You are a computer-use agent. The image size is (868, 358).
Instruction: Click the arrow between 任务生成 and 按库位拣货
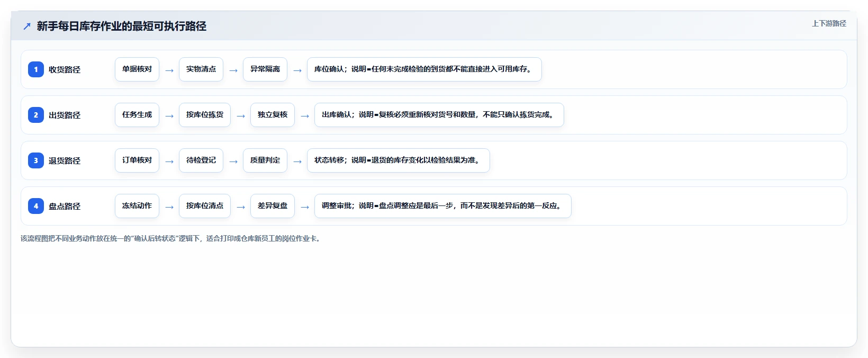pos(169,116)
